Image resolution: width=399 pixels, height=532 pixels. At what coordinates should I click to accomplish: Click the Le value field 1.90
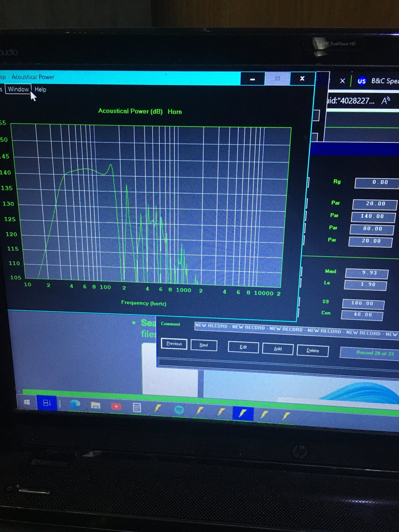pos(365,285)
